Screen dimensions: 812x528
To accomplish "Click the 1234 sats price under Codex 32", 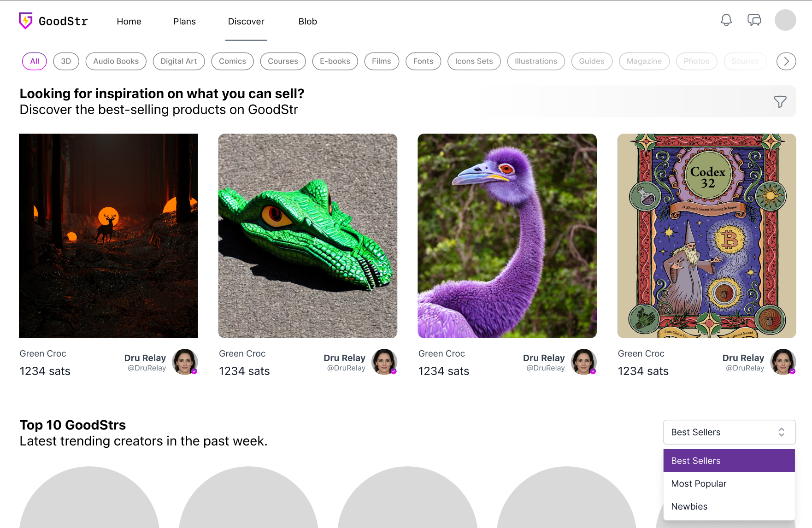I will tap(644, 371).
